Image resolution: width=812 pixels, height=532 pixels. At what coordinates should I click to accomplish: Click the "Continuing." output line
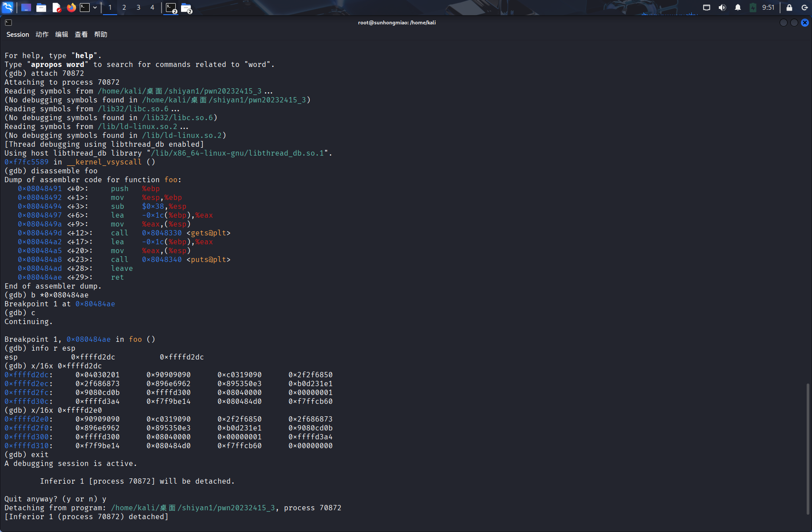(29, 321)
